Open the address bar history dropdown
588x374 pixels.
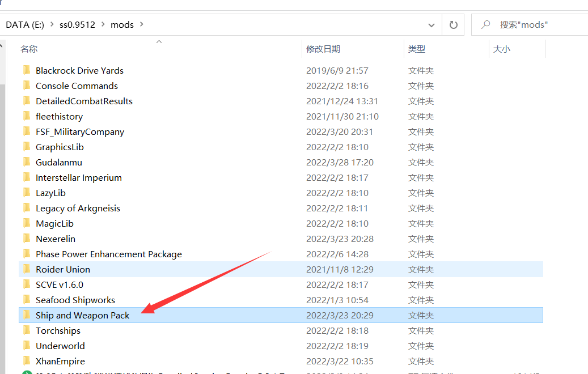[x=432, y=25]
